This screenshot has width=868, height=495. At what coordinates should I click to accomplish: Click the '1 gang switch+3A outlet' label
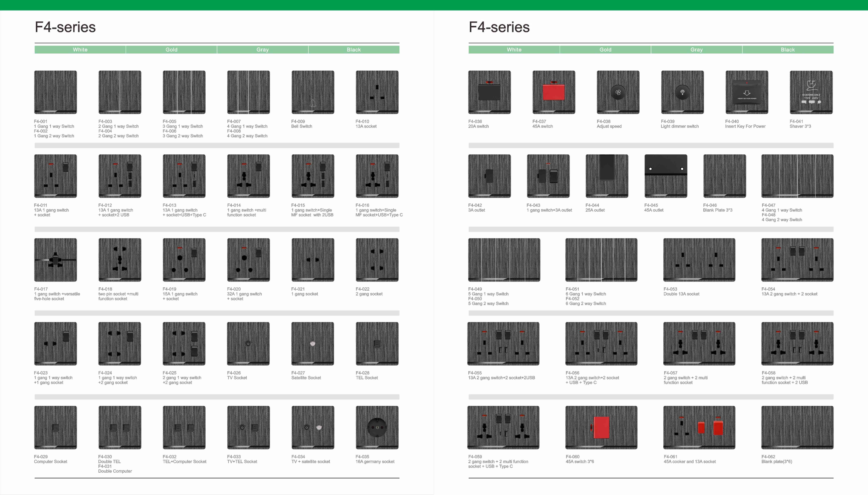coord(549,210)
